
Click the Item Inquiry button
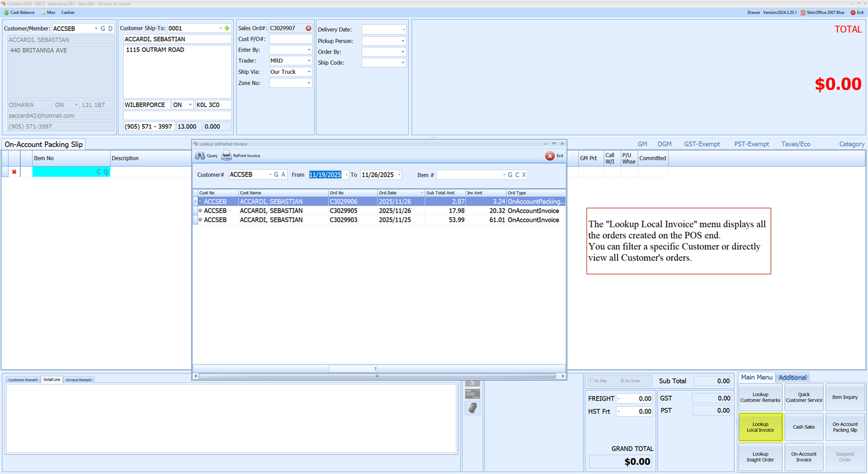845,397
